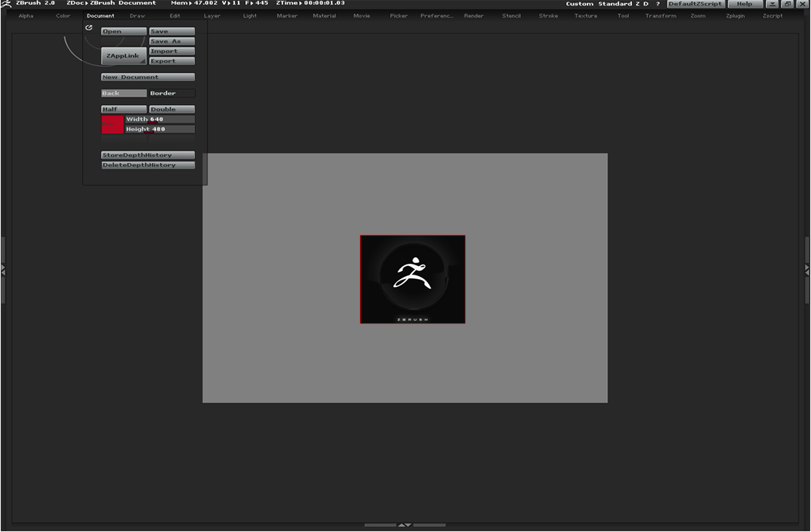Expand the bottom tray using center arrows
Image resolution: width=811 pixels, height=532 pixels.
click(x=405, y=525)
